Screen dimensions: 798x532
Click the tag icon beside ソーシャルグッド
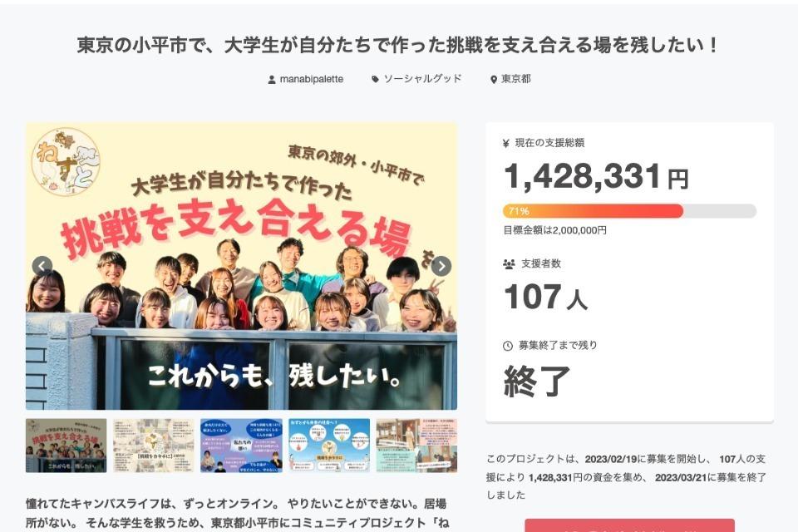click(x=375, y=80)
